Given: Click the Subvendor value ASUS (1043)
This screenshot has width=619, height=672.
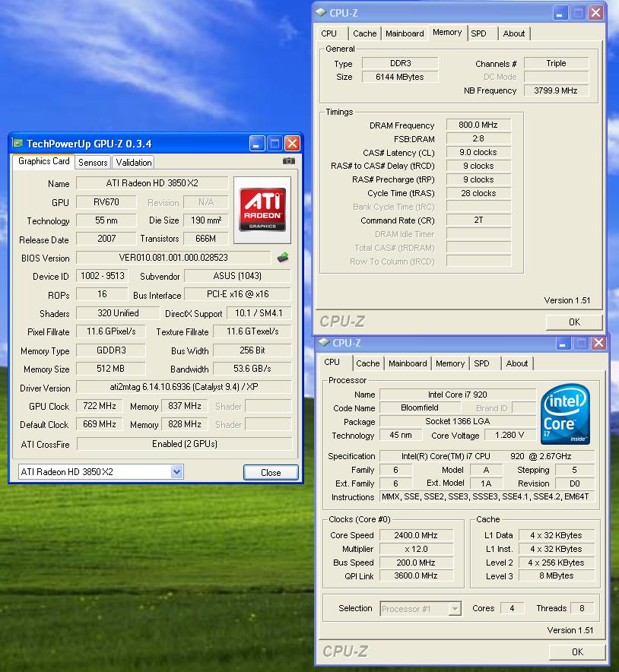Looking at the screenshot, I should pyautogui.click(x=237, y=276).
